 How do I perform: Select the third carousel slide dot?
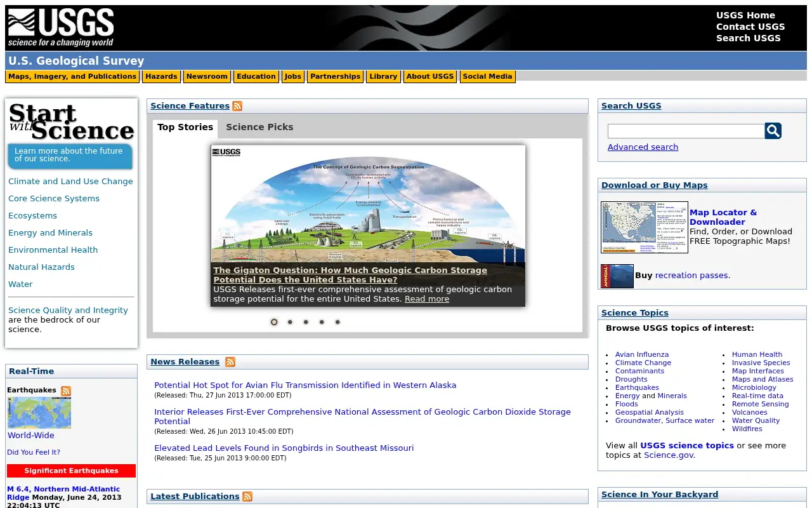(306, 322)
